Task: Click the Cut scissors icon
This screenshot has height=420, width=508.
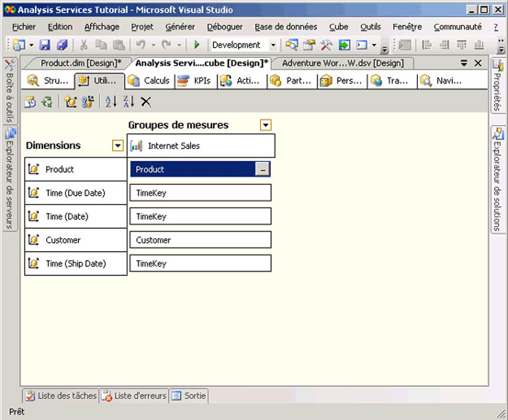Action: coord(84,44)
